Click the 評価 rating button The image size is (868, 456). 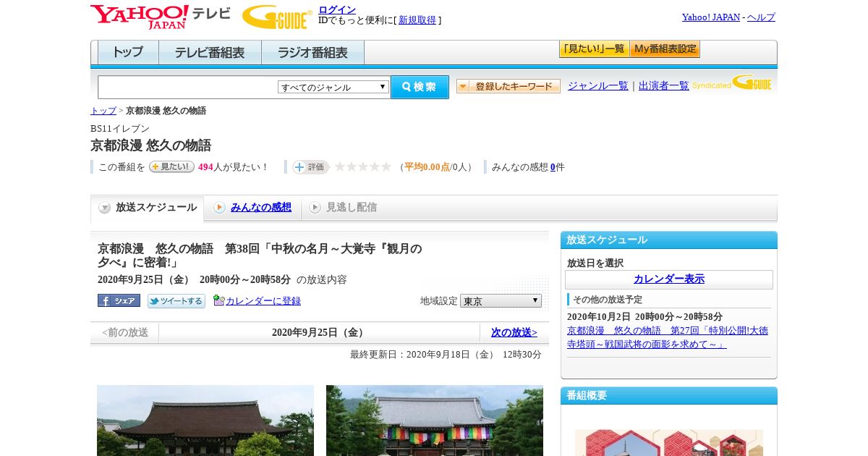click(x=310, y=166)
